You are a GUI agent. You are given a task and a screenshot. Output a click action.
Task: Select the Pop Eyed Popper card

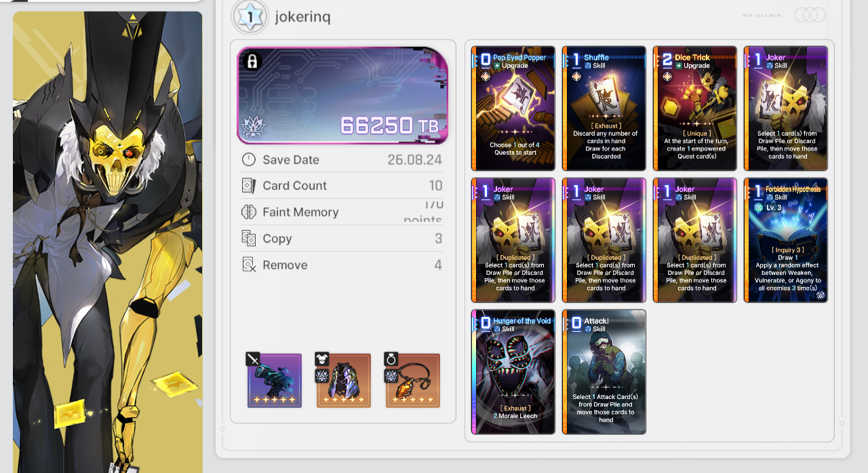[513, 109]
